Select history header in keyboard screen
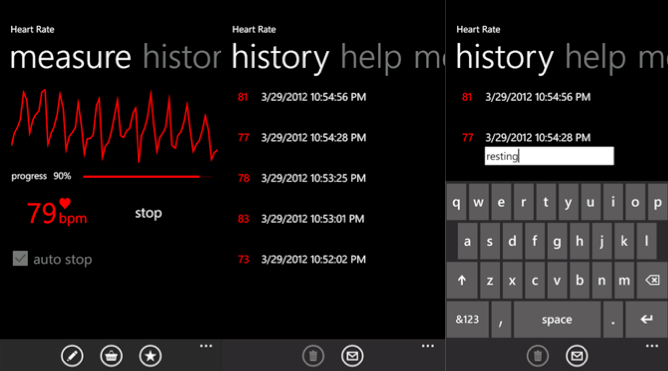The height and width of the screenshot is (371, 668). [505, 58]
